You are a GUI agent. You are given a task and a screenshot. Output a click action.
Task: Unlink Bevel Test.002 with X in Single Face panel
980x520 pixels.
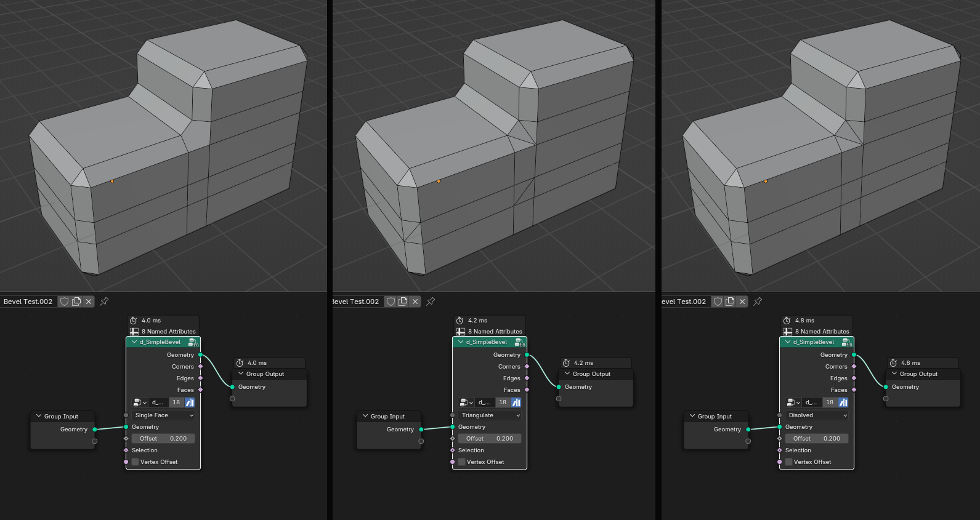89,302
